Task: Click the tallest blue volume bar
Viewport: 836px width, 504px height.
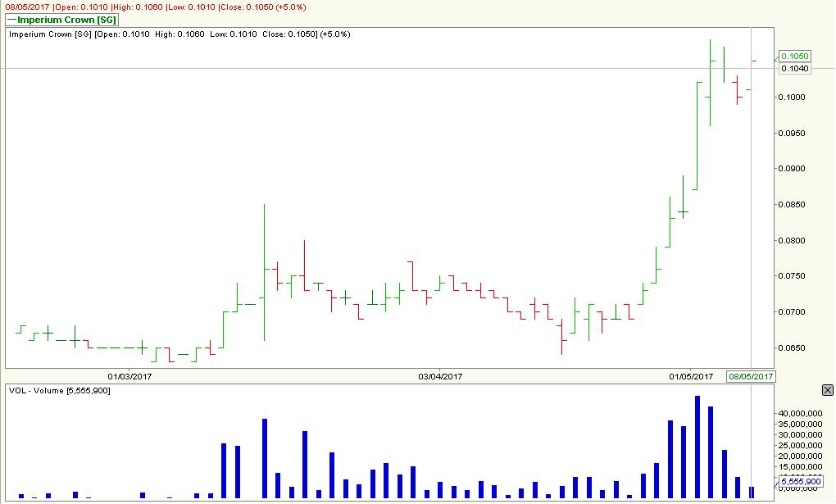Action: click(697, 447)
